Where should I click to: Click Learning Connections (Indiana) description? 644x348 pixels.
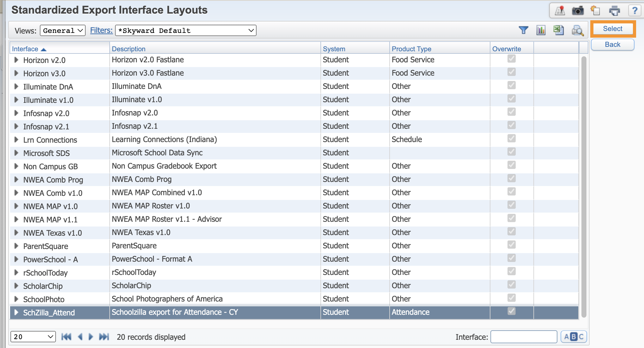[x=164, y=140]
